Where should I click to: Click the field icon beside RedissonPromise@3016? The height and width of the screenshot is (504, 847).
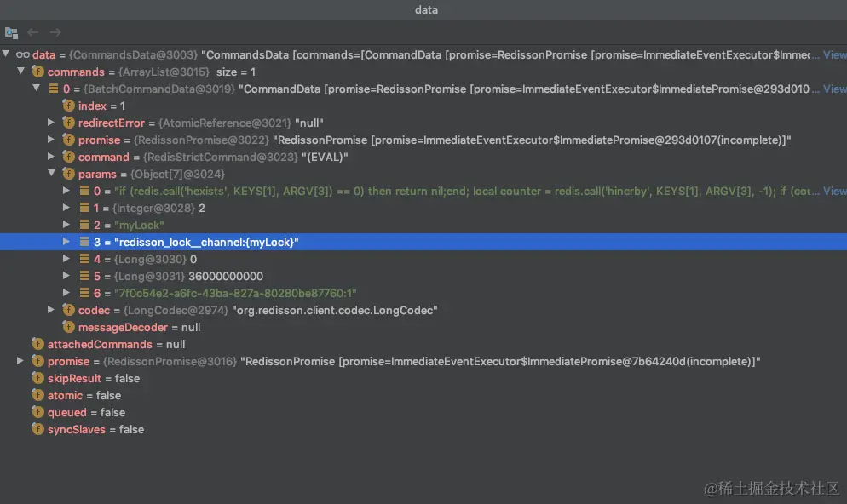pos(37,360)
